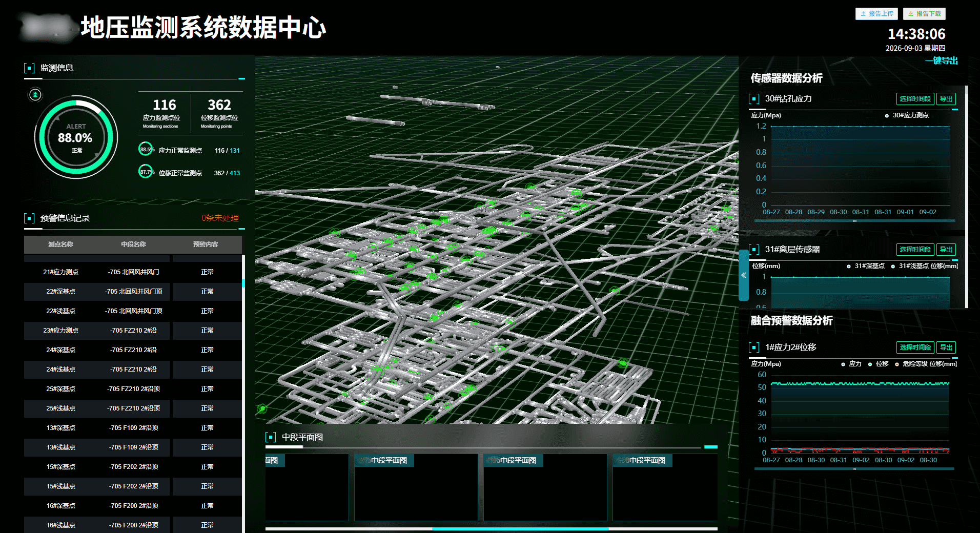Click the bracket icon beside 监测信息 header
The height and width of the screenshot is (533, 980).
(29, 68)
